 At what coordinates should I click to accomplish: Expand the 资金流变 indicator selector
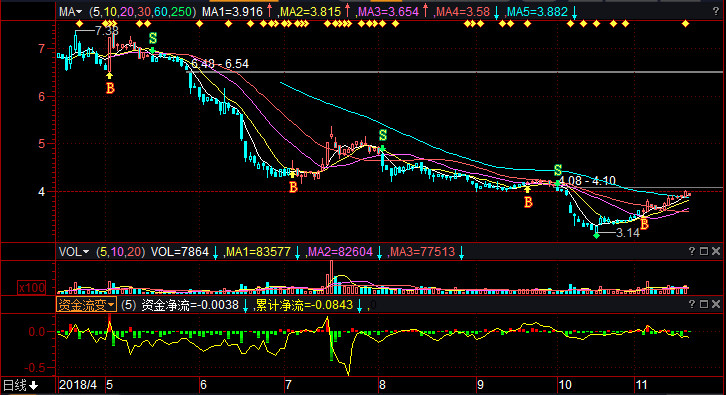[x=86, y=305]
